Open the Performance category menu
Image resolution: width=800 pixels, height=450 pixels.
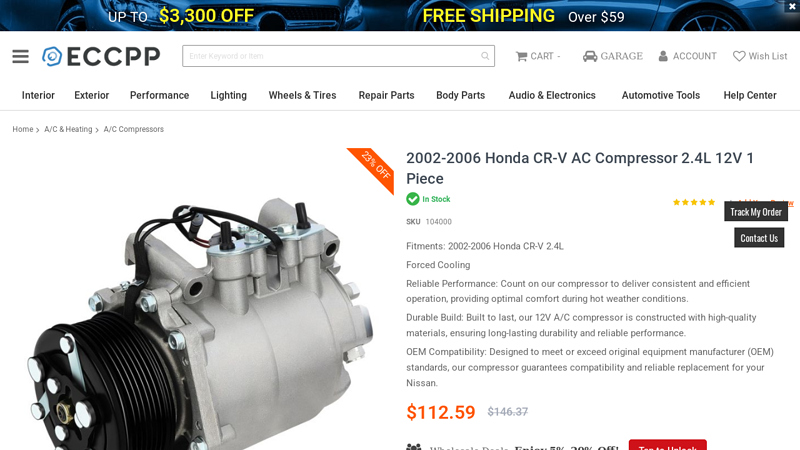point(159,95)
